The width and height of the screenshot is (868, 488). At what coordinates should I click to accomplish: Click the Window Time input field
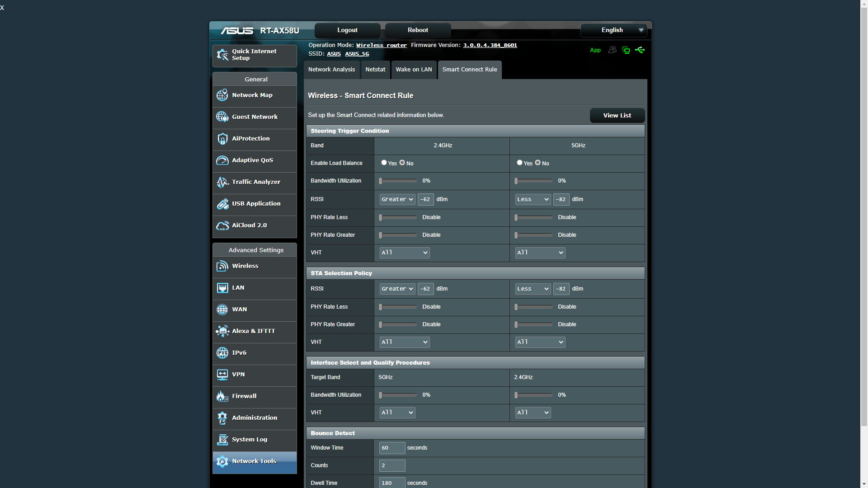coord(391,447)
